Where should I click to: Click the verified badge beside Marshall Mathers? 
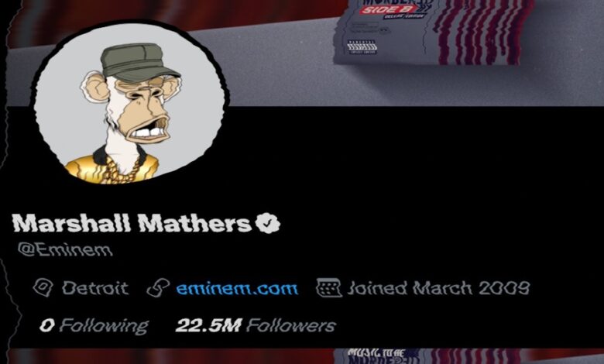tap(268, 223)
